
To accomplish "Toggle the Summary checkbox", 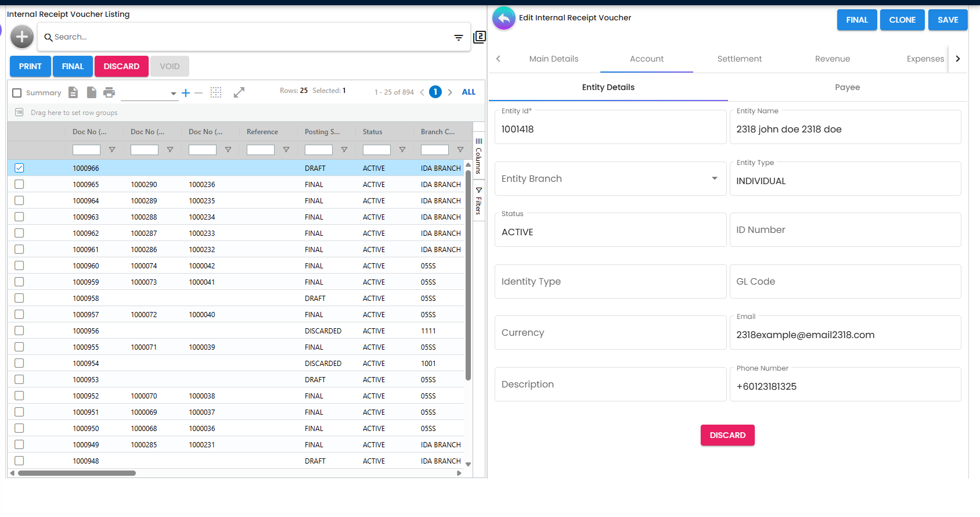I will pos(17,93).
